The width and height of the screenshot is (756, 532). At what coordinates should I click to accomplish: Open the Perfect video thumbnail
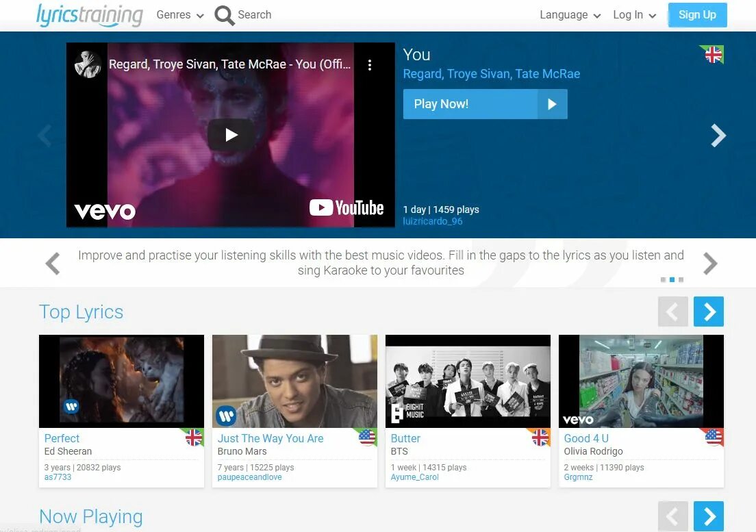[x=121, y=381]
